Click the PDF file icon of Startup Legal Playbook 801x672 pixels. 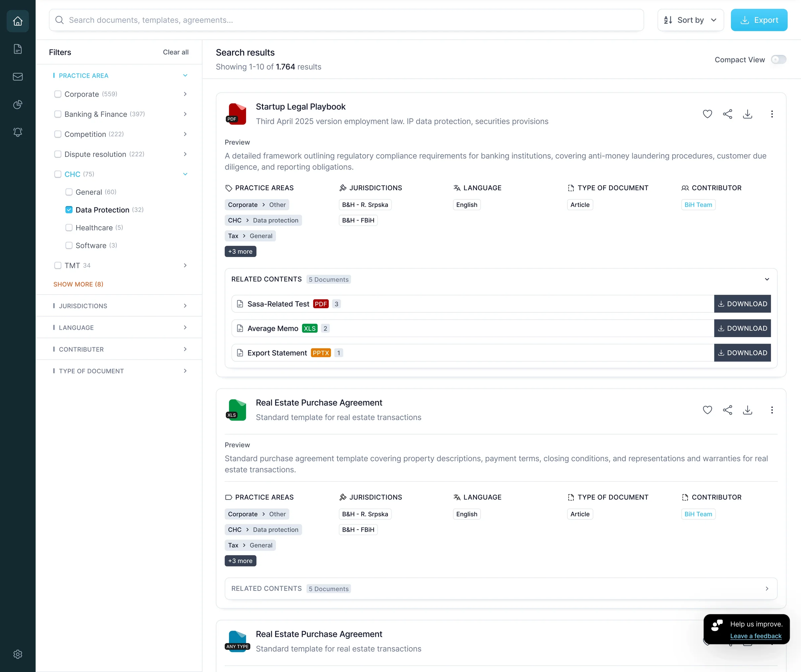(236, 114)
